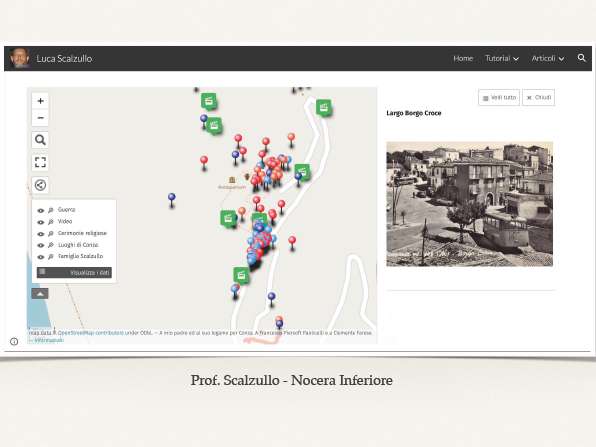Expand the Articoli dropdown menu

(x=548, y=59)
